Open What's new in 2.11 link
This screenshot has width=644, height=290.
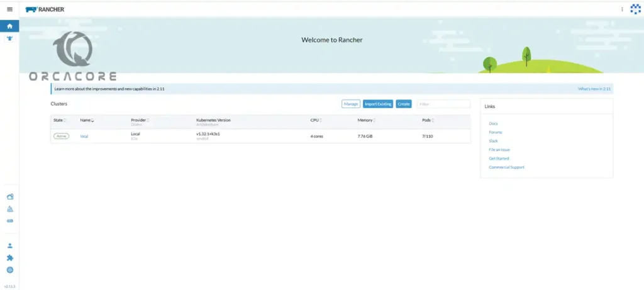pyautogui.click(x=594, y=89)
